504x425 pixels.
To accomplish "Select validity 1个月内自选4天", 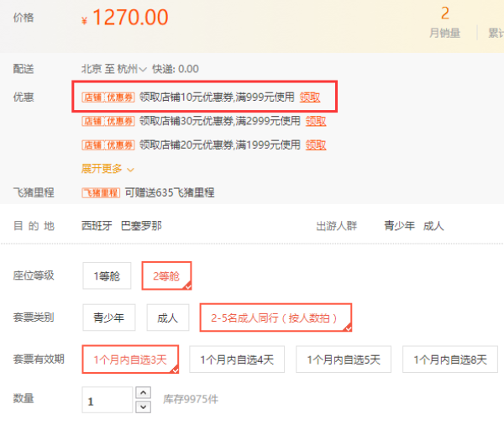I will (x=237, y=359).
